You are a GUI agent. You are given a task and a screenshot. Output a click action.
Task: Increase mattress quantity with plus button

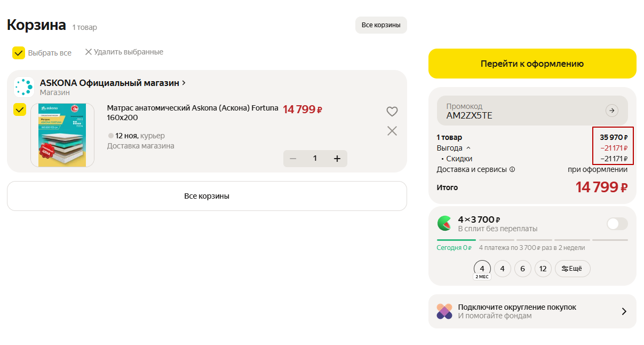click(x=337, y=159)
